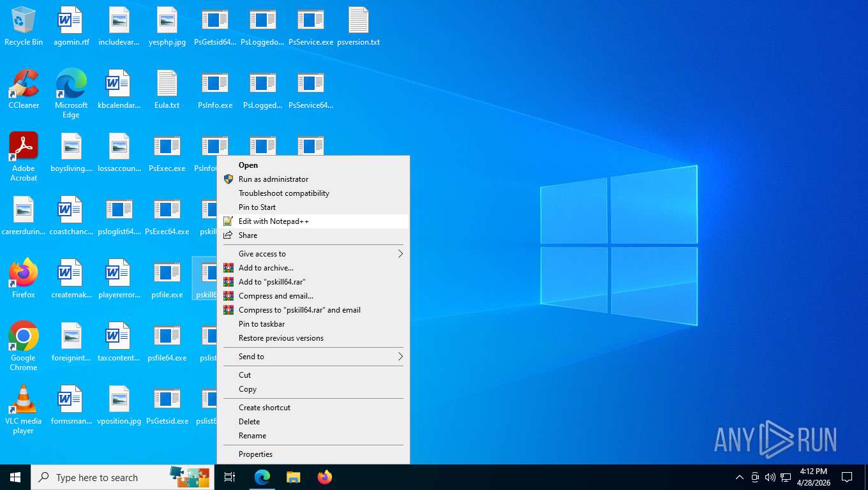
Task: Launch Firefox from the taskbar
Action: [325, 477]
